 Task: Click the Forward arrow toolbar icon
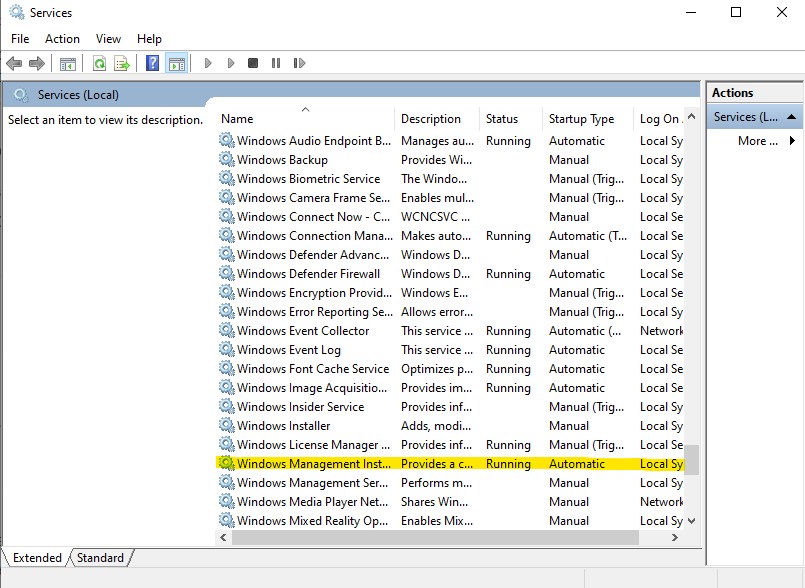pos(36,64)
